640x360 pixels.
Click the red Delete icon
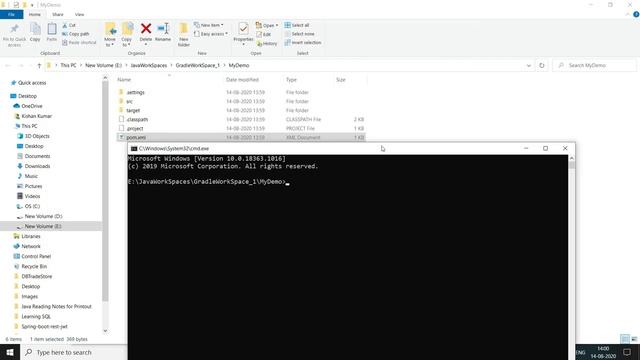[x=146, y=29]
